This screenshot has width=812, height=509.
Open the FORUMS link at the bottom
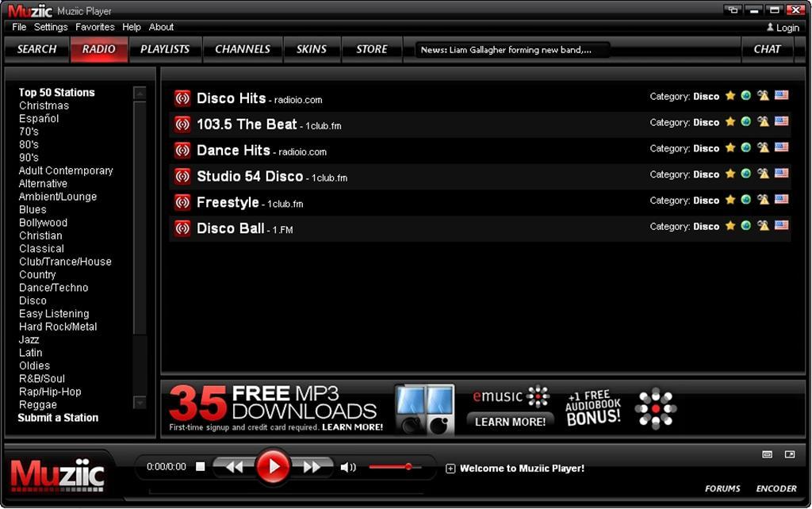722,488
